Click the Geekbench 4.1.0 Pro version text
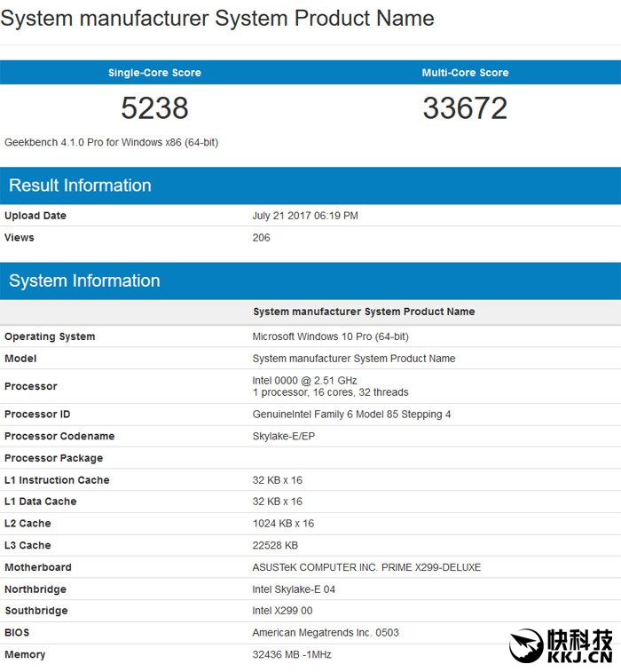 tap(112, 142)
